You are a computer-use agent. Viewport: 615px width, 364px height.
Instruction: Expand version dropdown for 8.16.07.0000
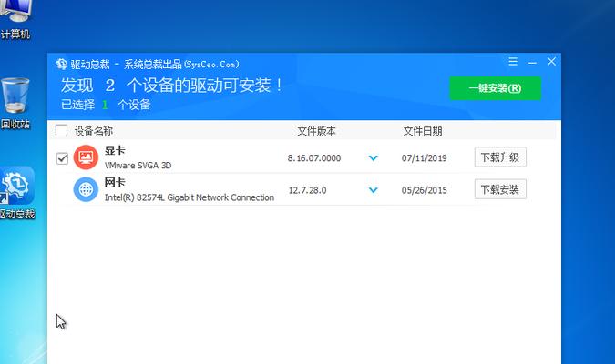click(373, 158)
